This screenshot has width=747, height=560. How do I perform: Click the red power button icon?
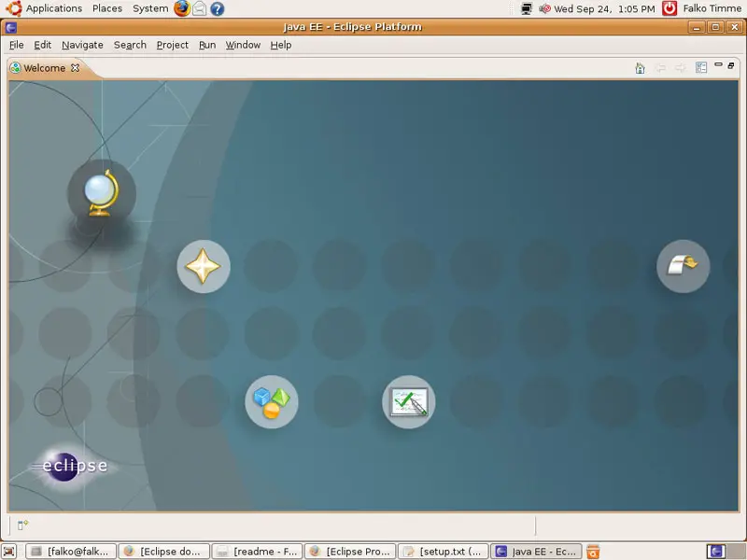tap(669, 8)
